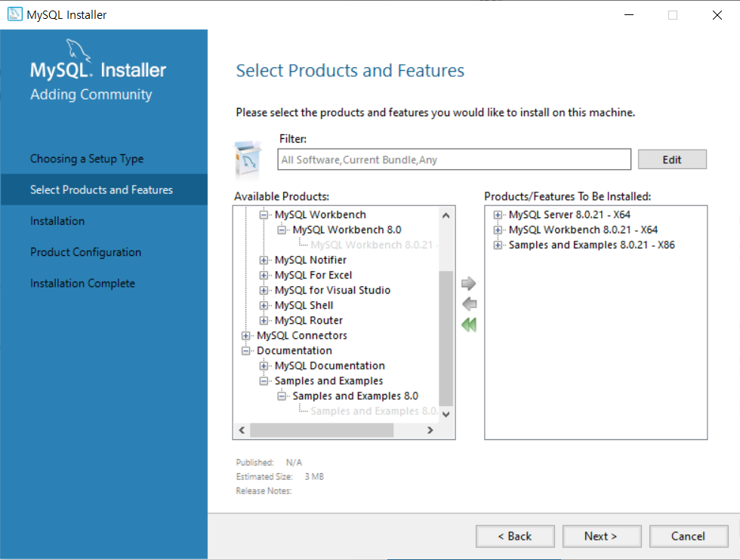Click the vertical scrollbar down arrow
Viewport: 740px width, 560px height.
click(x=446, y=414)
